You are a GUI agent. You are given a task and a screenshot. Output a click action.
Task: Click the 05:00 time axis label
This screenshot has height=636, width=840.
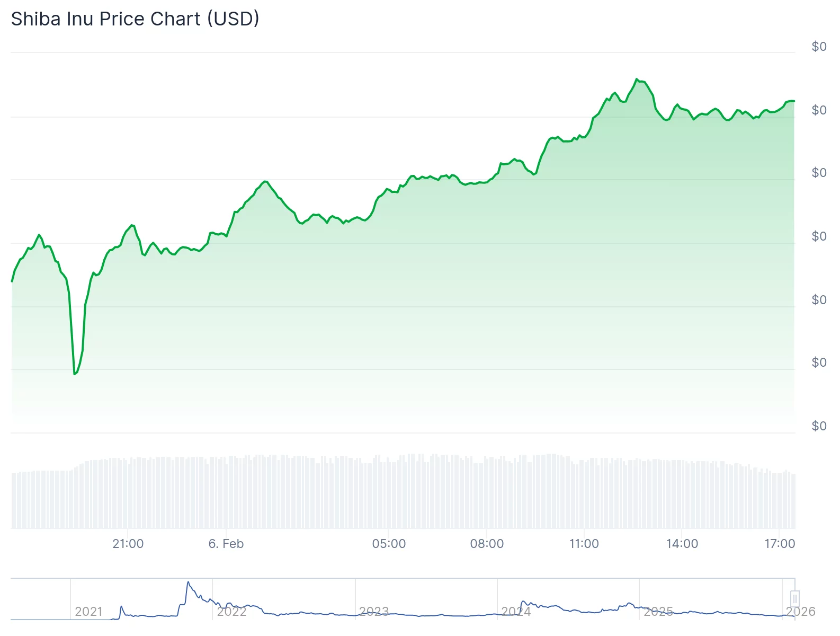click(x=389, y=544)
